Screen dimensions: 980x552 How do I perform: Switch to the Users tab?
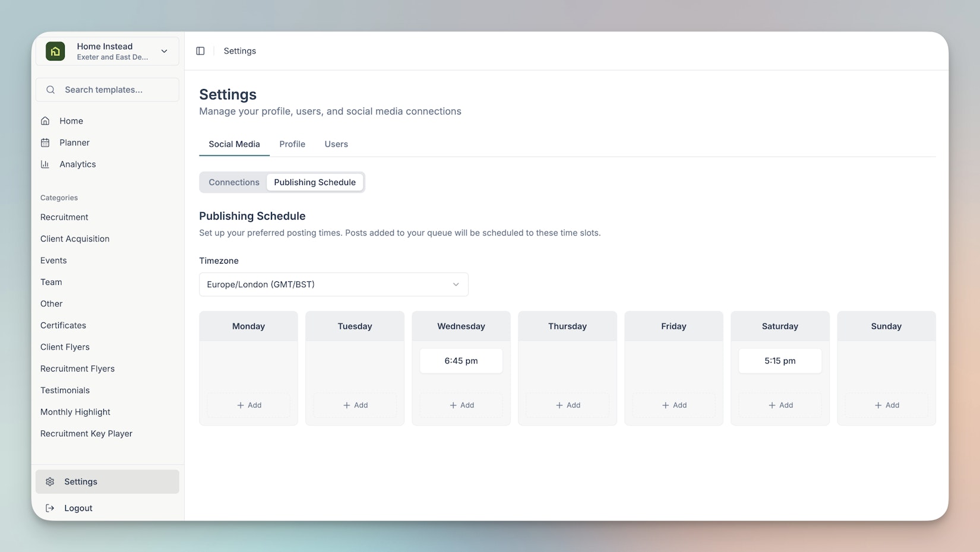click(336, 144)
